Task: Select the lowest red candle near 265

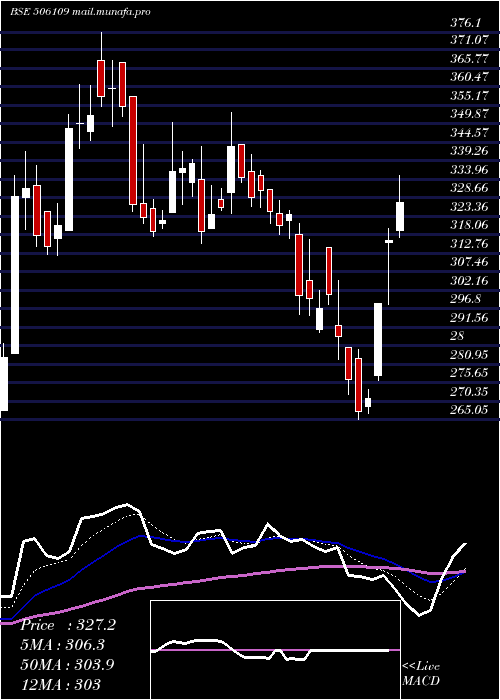Action: pos(358,385)
